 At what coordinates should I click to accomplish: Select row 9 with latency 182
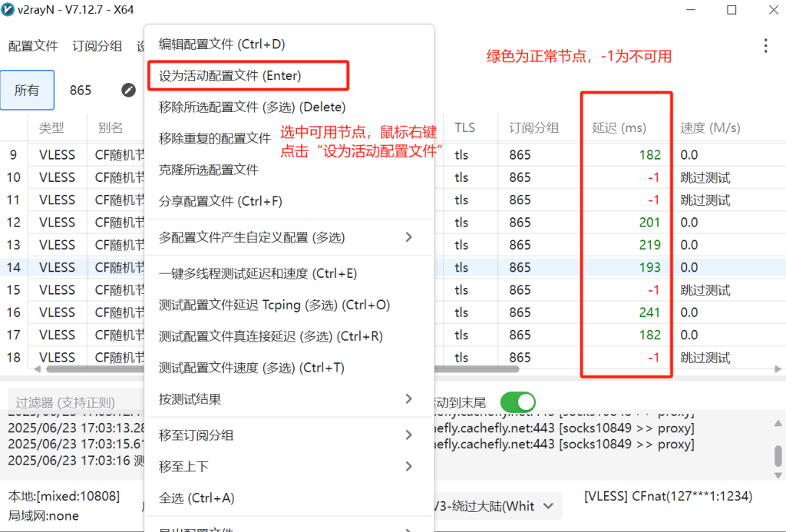point(393,155)
